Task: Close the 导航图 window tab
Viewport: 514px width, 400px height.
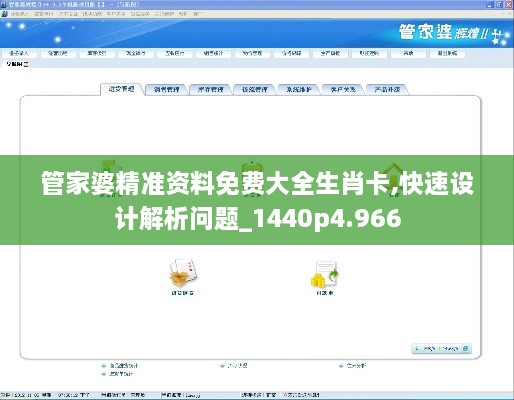Action: click(26, 64)
